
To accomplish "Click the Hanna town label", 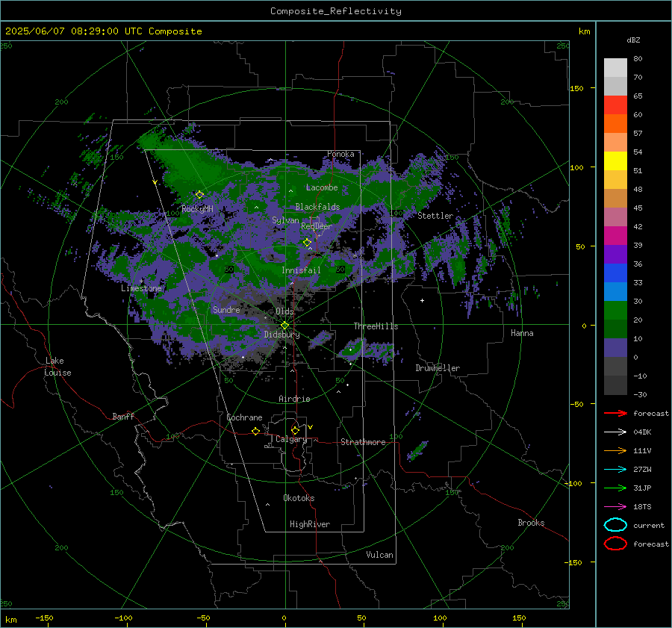I will point(522,333).
